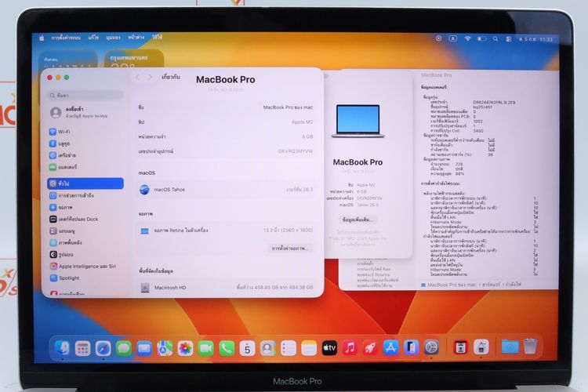Click the battery status icon in menu bar
This screenshot has height=392, width=588.
pos(481,38)
